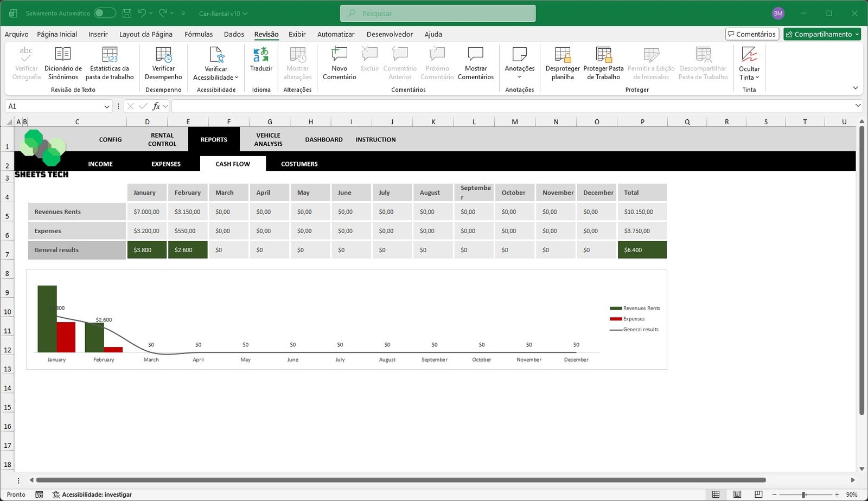Expand the Anotações dropdown
The height and width of the screenshot is (501, 868).
[x=519, y=62]
